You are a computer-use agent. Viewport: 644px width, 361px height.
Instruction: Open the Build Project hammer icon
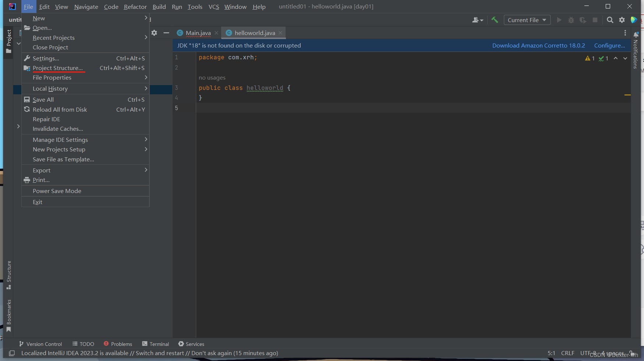[495, 20]
